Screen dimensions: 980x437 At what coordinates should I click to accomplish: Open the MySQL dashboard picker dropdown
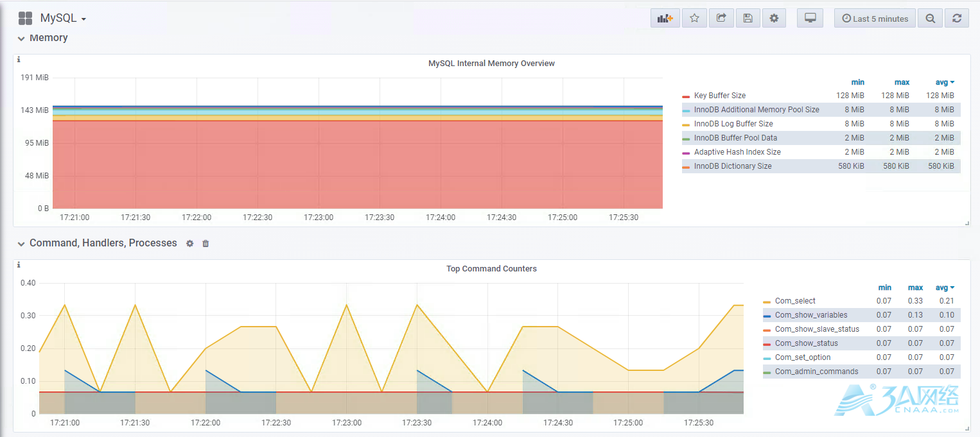click(x=63, y=19)
